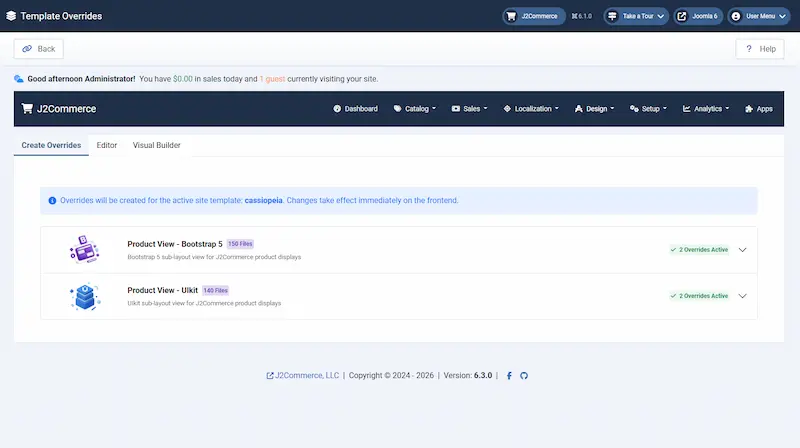This screenshot has width=800, height=448.
Task: Open the GitHub icon in footer
Action: tap(524, 376)
